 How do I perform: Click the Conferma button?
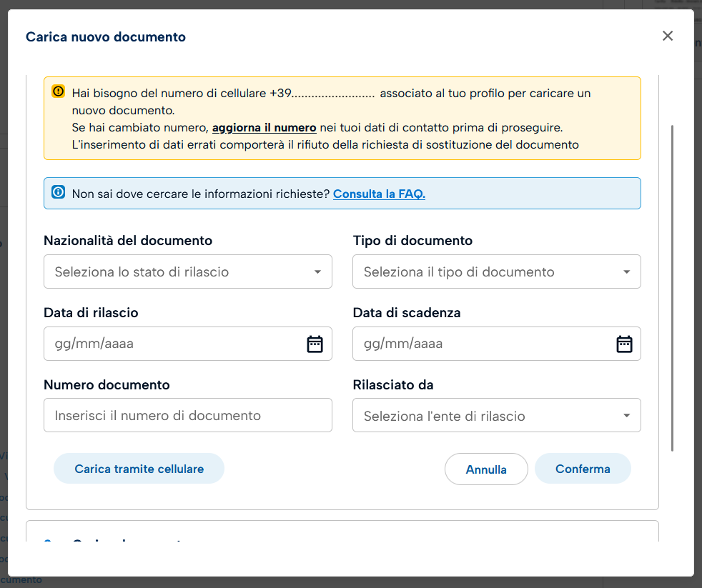click(x=583, y=469)
